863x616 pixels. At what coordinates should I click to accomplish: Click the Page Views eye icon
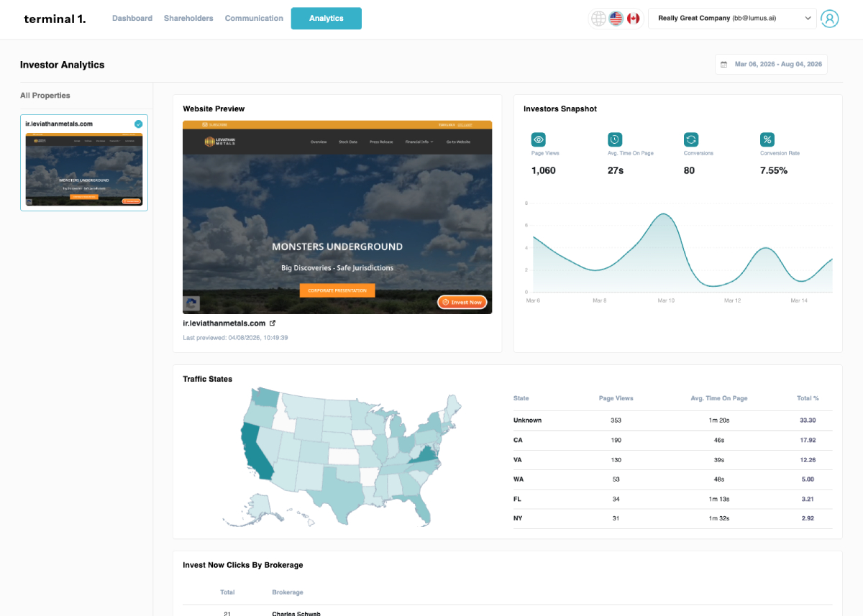pos(538,139)
